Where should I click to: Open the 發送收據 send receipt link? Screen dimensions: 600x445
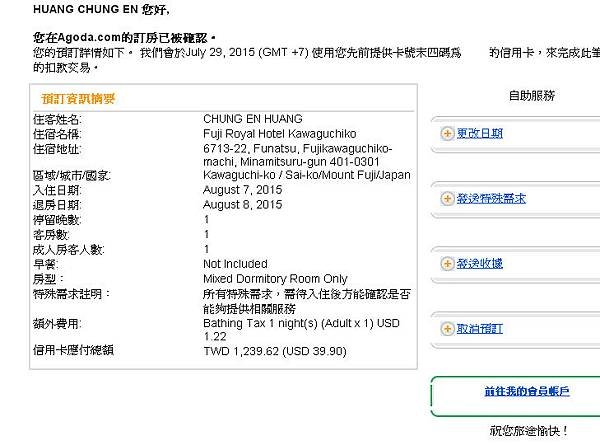point(479,263)
